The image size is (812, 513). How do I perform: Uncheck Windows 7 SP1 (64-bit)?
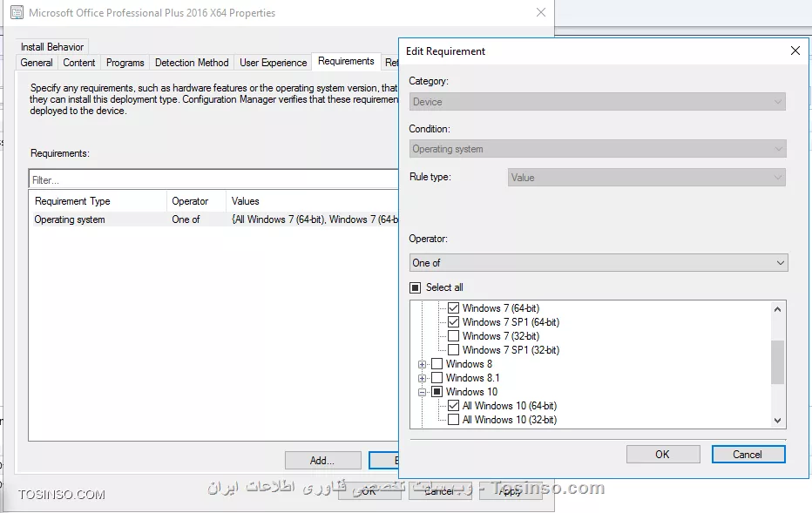point(453,322)
